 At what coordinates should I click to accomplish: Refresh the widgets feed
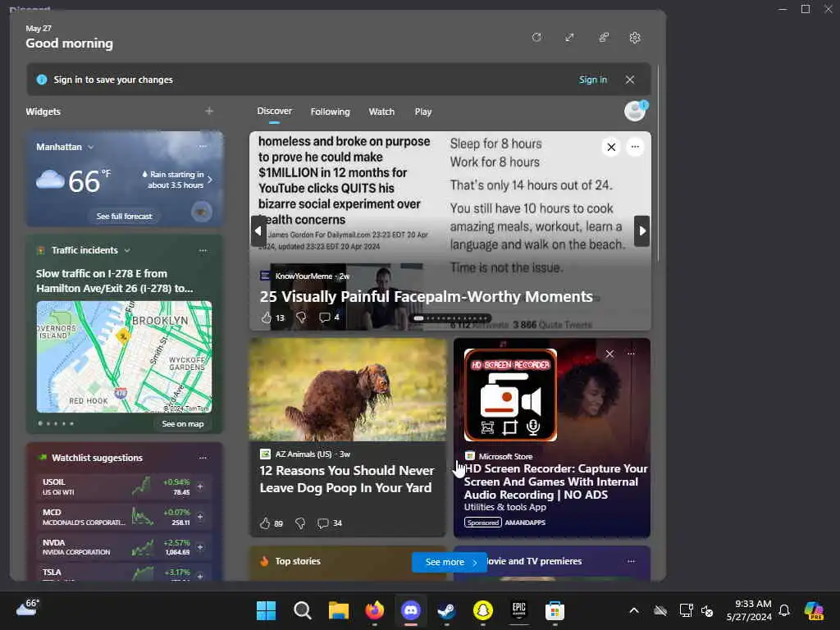pyautogui.click(x=536, y=38)
